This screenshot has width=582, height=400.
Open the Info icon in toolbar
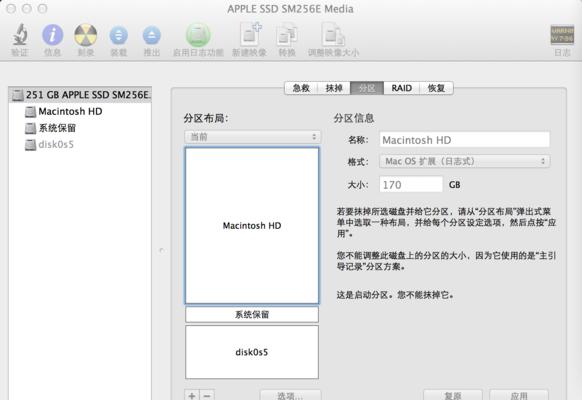click(52, 35)
